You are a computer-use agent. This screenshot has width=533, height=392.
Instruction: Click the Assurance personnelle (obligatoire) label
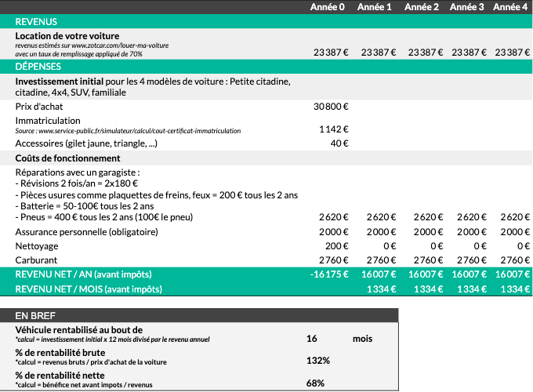73,231
